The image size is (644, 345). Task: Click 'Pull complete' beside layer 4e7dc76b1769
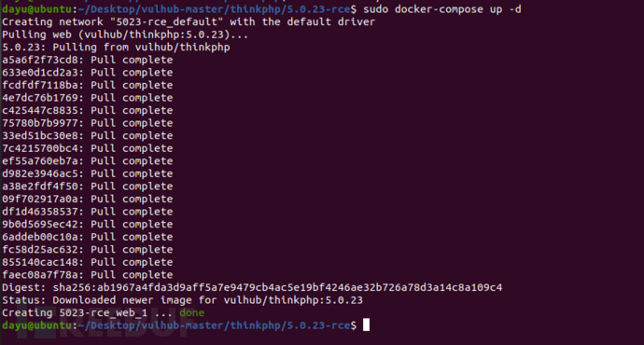tap(132, 98)
